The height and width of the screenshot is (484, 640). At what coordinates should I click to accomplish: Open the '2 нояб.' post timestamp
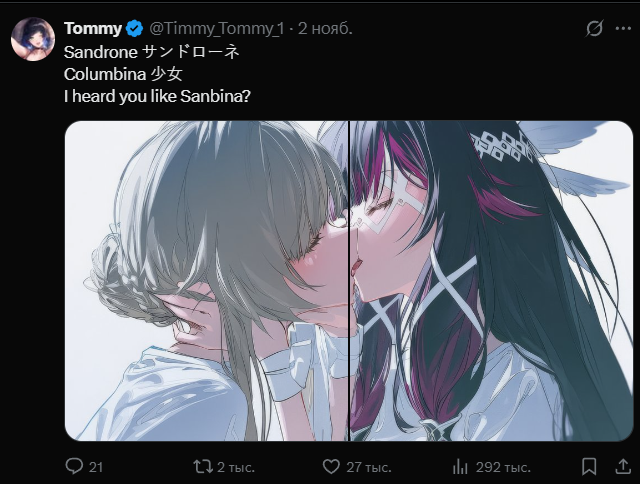(x=325, y=28)
